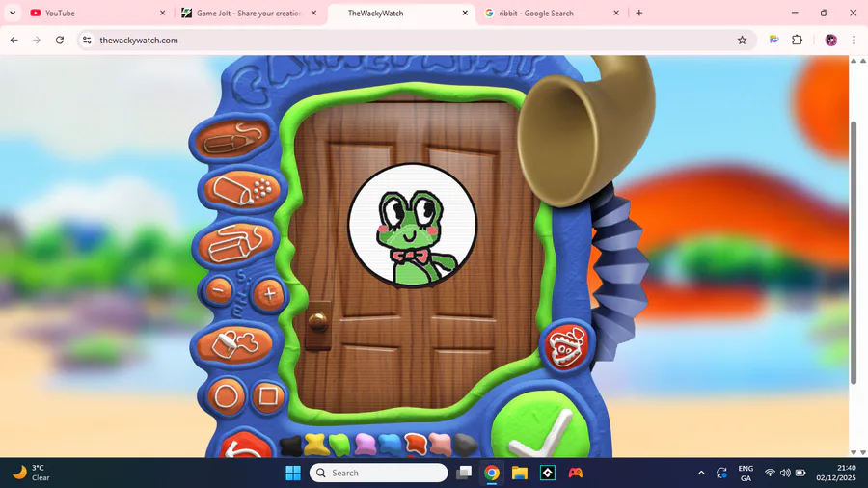Select the eraser tool
Screen dimensions: 868x488
[236, 243]
